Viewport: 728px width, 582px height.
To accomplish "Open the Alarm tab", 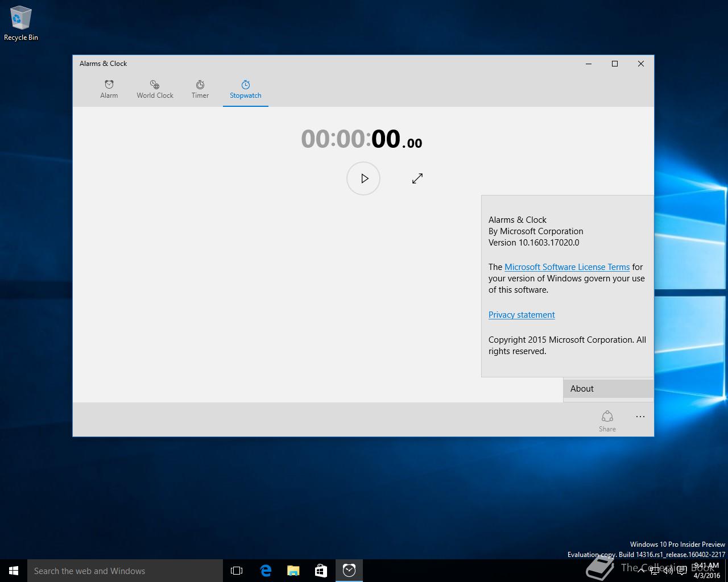I will (x=109, y=89).
